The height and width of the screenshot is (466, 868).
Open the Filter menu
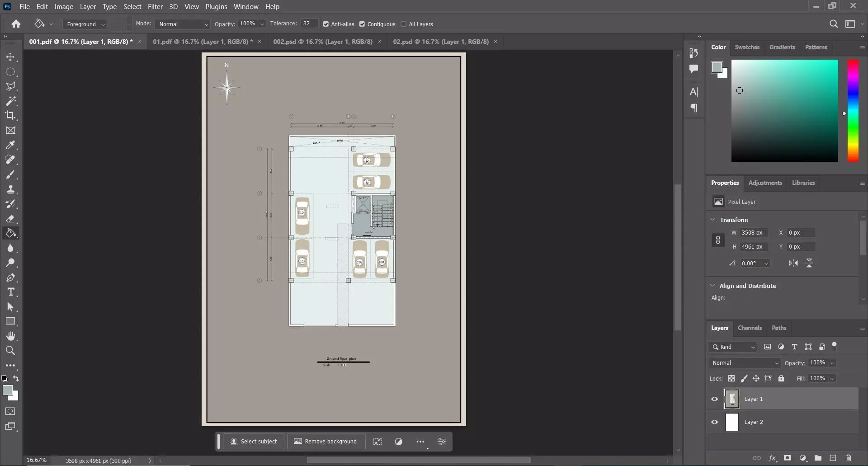click(x=155, y=7)
